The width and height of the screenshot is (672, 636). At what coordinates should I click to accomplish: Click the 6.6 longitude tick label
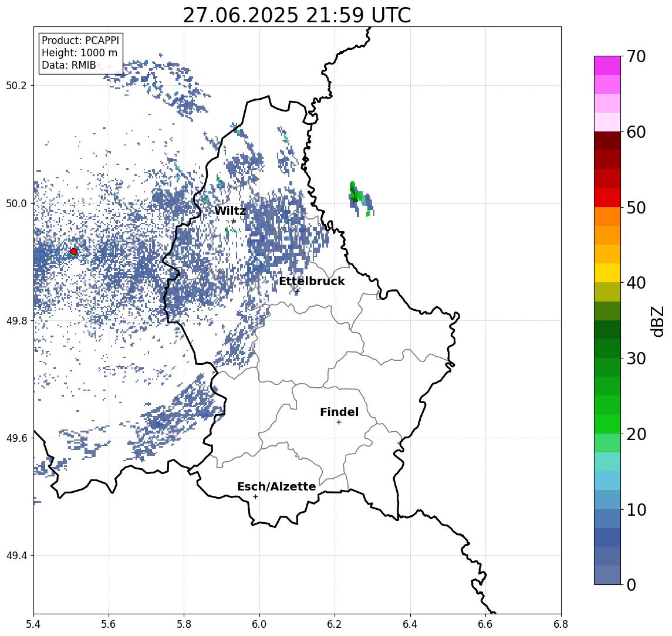485,624
